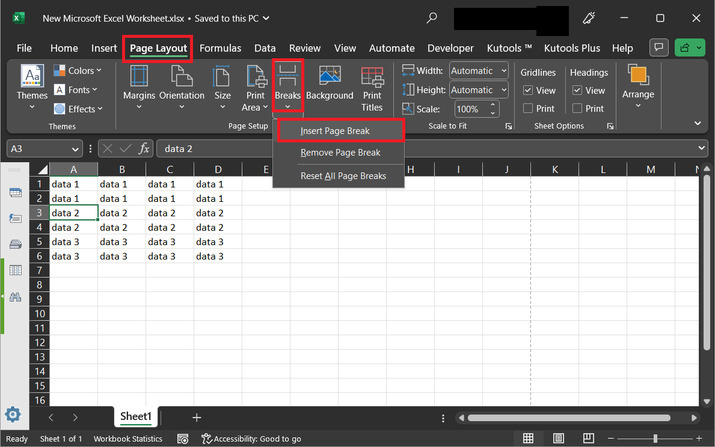Image resolution: width=715 pixels, height=447 pixels.
Task: Click the Breaks button
Action: pos(287,88)
